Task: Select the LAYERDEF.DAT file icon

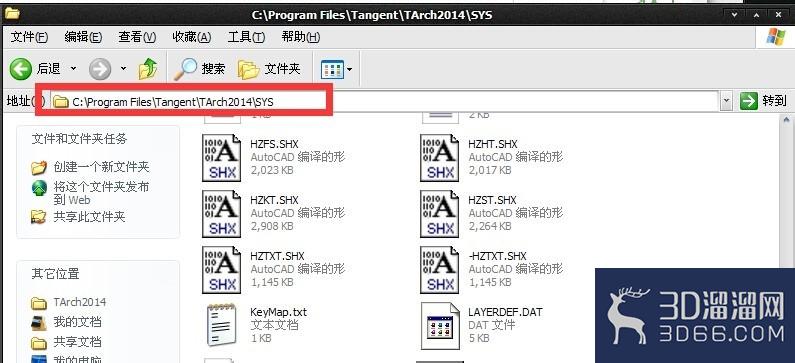Action: (440, 326)
